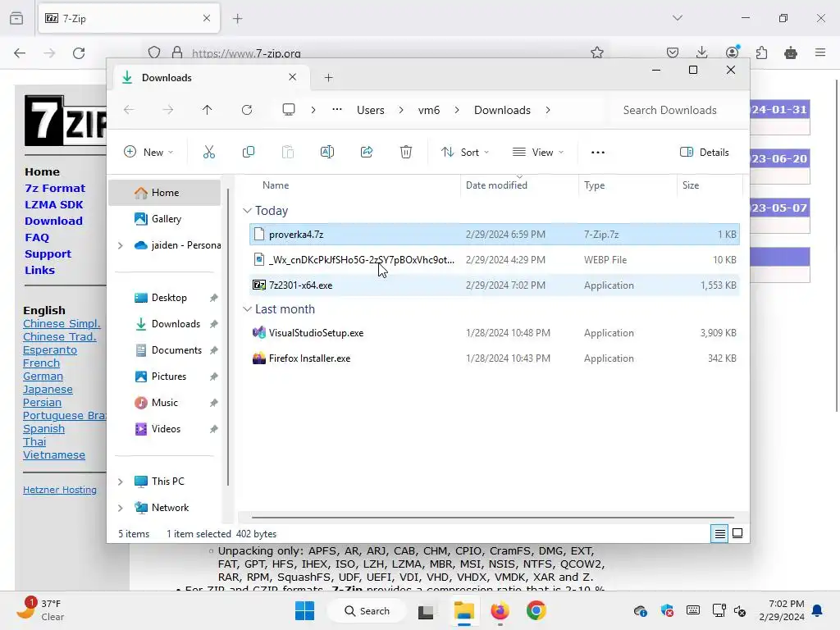Click the Share icon in Explorer toolbar
The height and width of the screenshot is (630, 840).
(367, 152)
